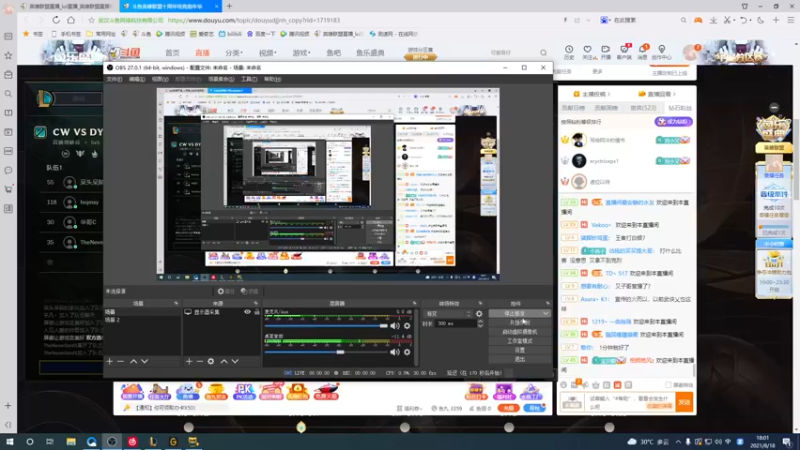
Task: Select the scene named 场景 2
Action: 142,320
